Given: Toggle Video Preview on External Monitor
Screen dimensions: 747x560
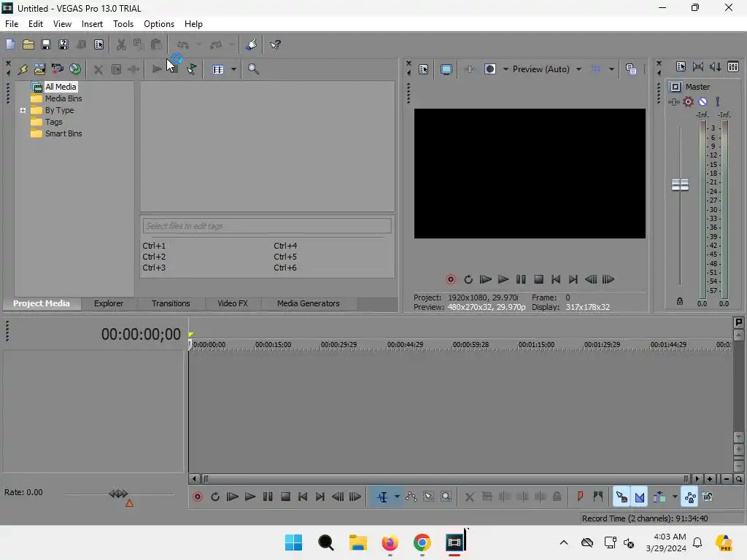Looking at the screenshot, I should [446, 69].
